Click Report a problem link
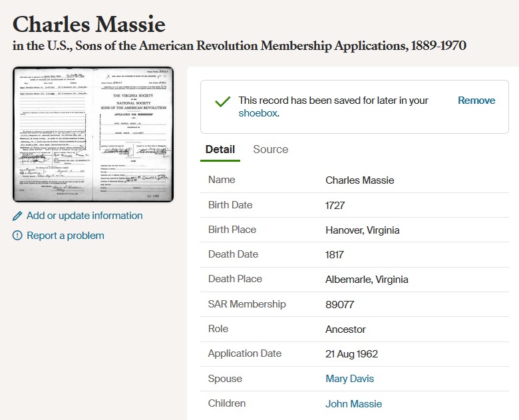This screenshot has height=420, width=519. 65,236
